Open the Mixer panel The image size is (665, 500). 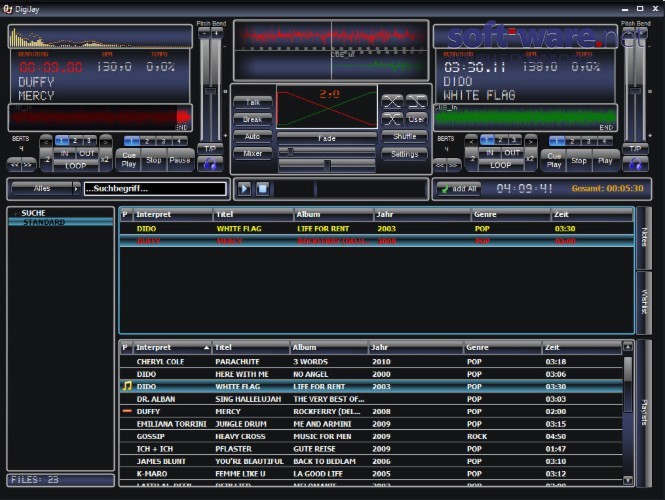[253, 154]
